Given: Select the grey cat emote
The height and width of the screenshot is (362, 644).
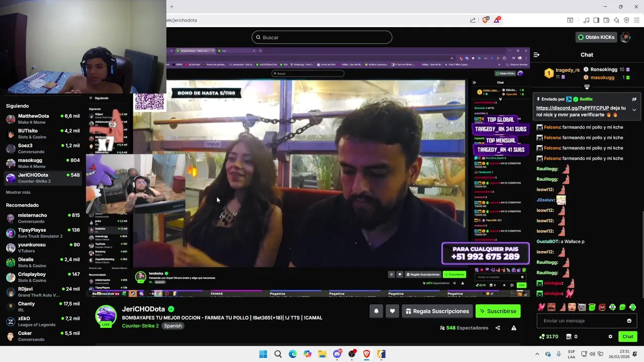Looking at the screenshot, I should point(582,307).
